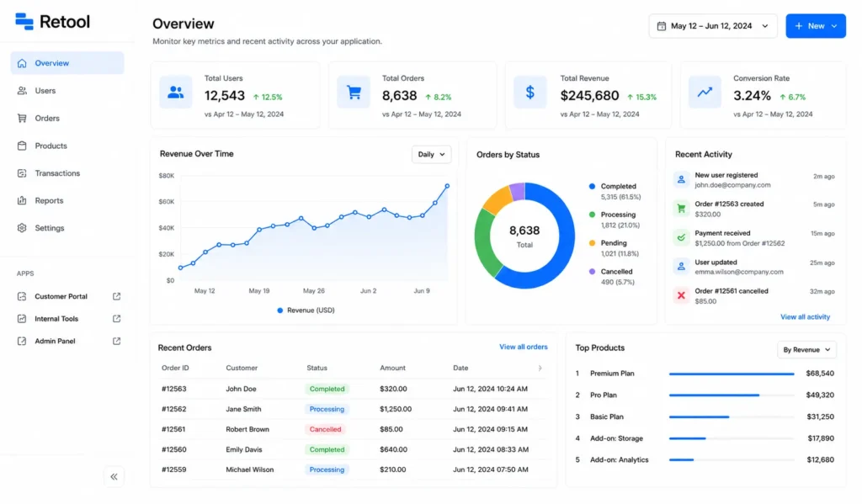The image size is (862, 504).
Task: Click the Admin Panel app icon
Action: [22, 342]
